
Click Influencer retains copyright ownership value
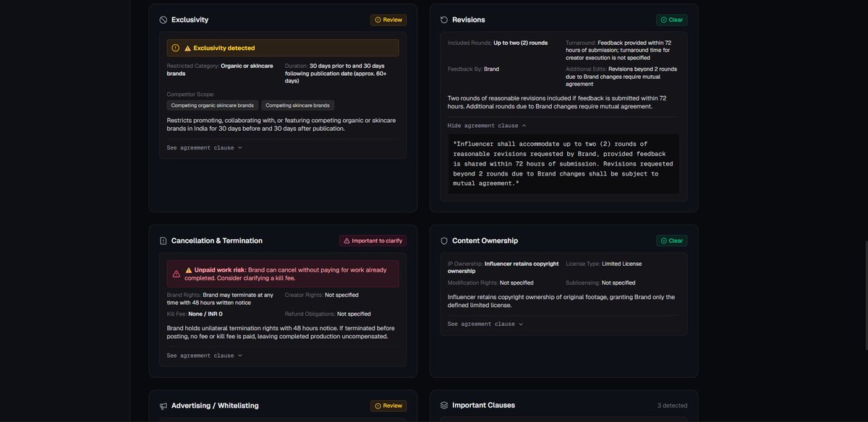coord(503,267)
